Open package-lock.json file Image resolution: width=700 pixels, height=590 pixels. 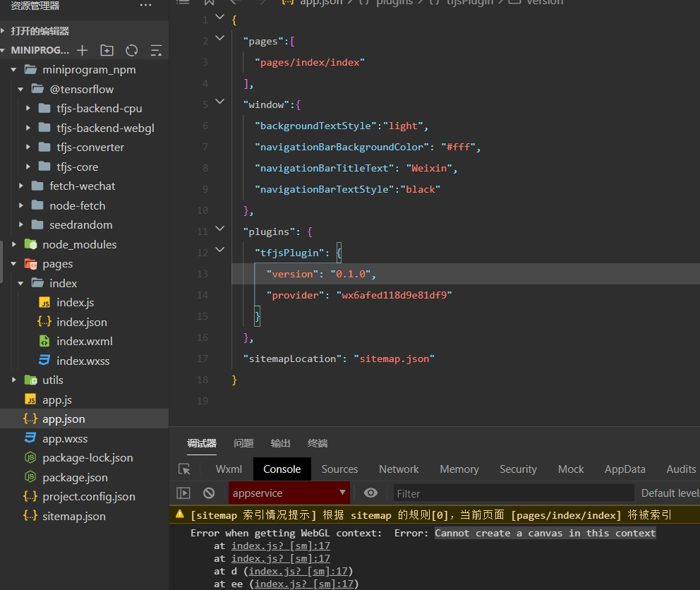point(87,458)
